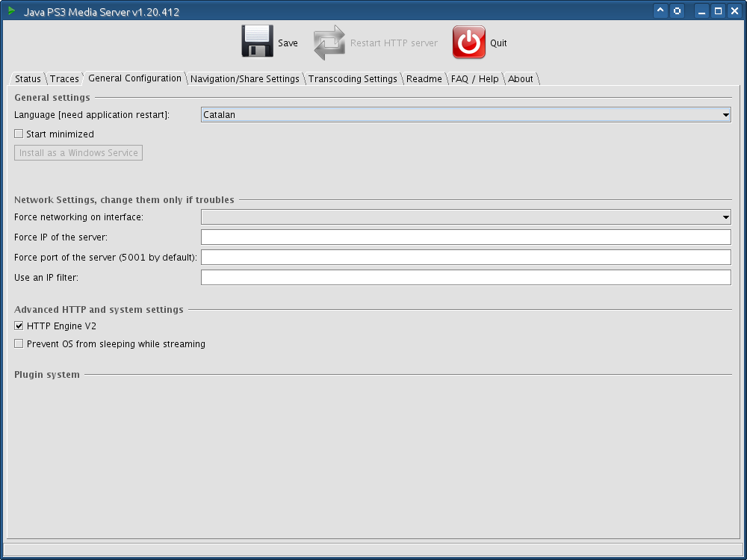Click the Quit label in the toolbar
The image size is (747, 560).
(498, 43)
